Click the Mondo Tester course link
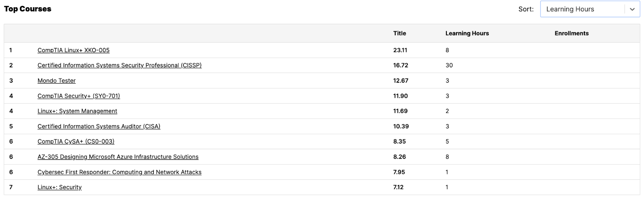644x198 pixels. tap(56, 81)
